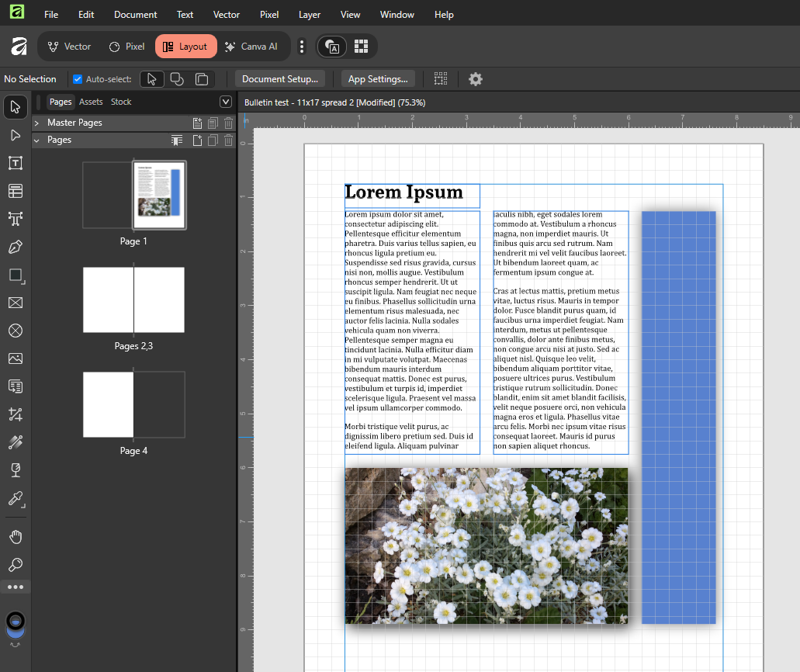Screen dimensions: 800x672
Task: Expand the Master Pages section
Action: pos(36,123)
